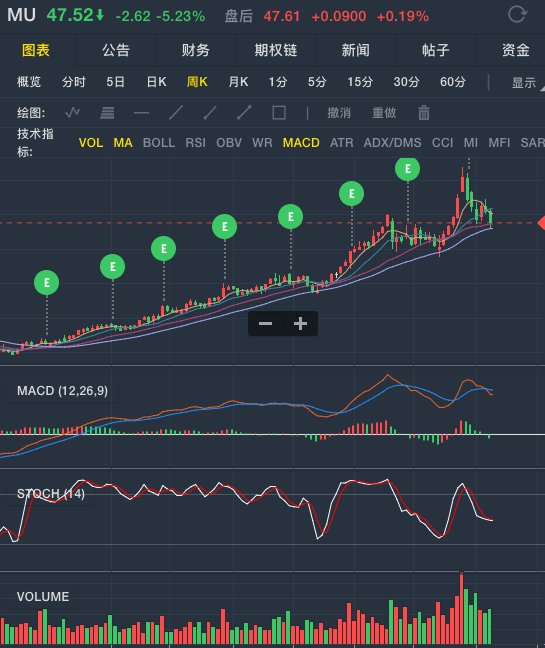
Task: Select the 分时 intraday view
Action: tap(74, 82)
